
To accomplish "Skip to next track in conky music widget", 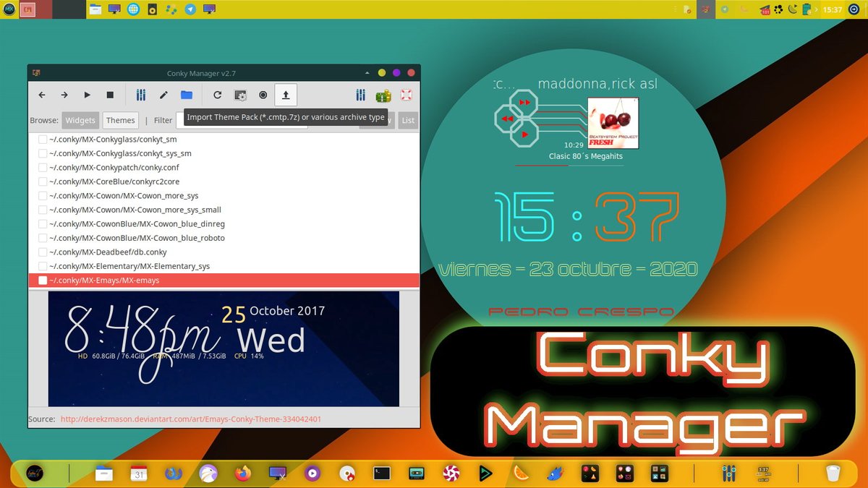I will click(x=524, y=102).
